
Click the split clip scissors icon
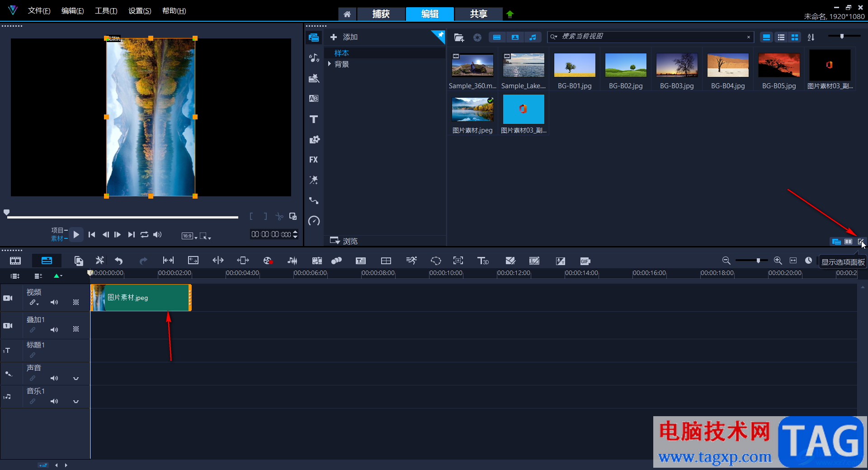tap(279, 217)
